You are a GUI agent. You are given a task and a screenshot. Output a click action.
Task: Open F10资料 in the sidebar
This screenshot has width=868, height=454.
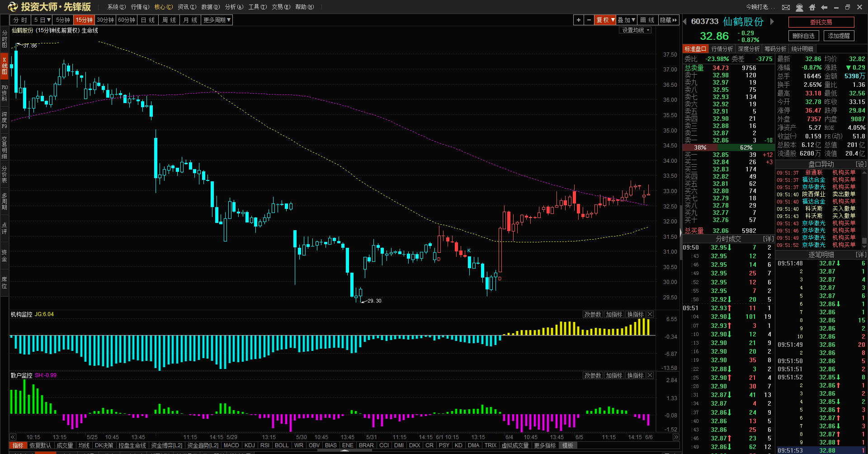(x=4, y=93)
